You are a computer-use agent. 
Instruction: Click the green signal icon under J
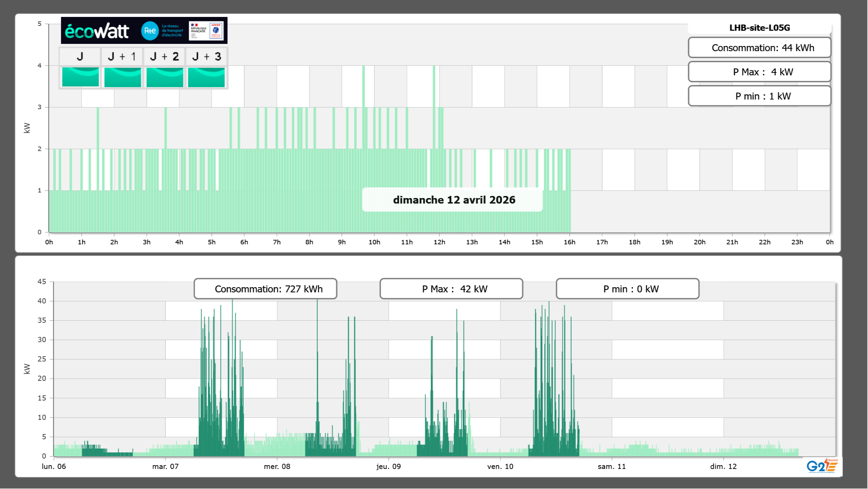80,77
